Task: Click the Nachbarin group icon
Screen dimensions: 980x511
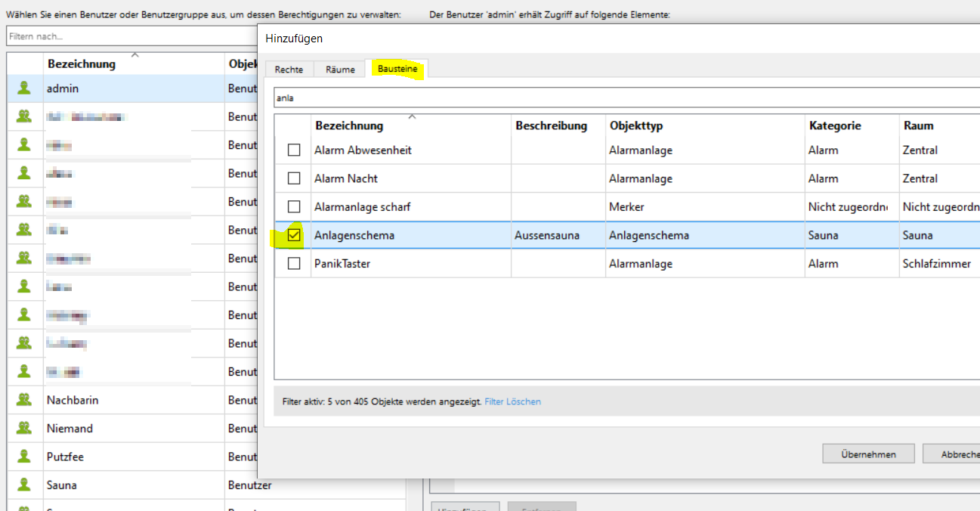Action: [x=24, y=400]
